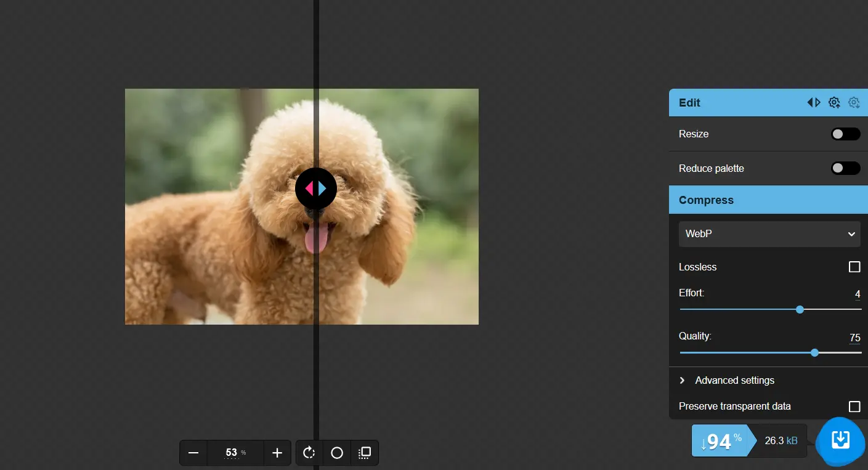Rotate the image with the rotate icon

(309, 453)
